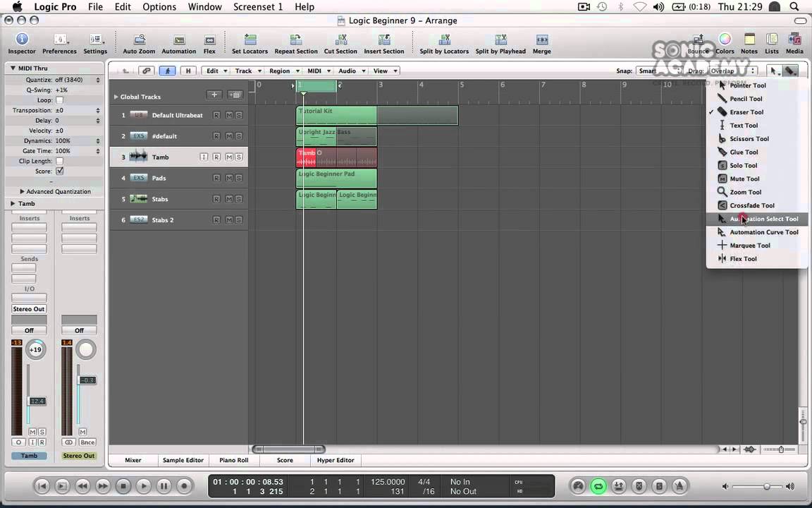Click the Tamb track waveform icon
Viewport: 812px width, 508px height.
point(138,157)
